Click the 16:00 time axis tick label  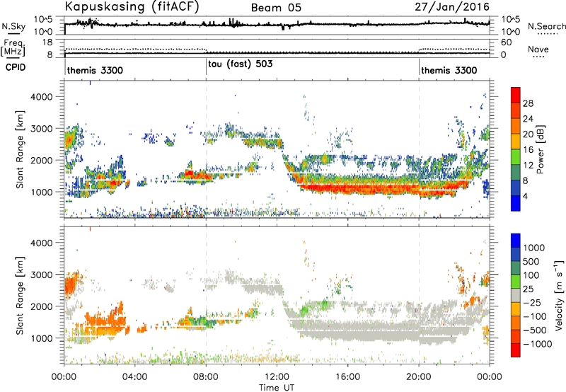tap(347, 377)
